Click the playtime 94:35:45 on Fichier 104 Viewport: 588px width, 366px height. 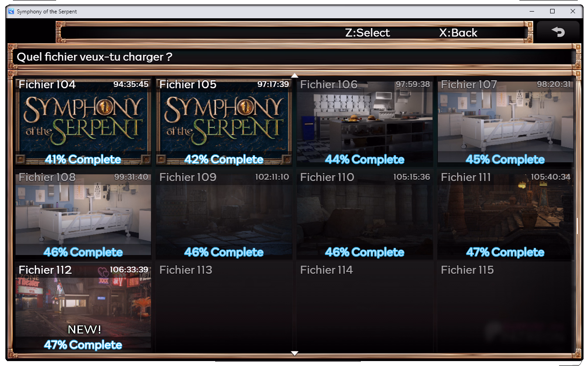(x=131, y=84)
